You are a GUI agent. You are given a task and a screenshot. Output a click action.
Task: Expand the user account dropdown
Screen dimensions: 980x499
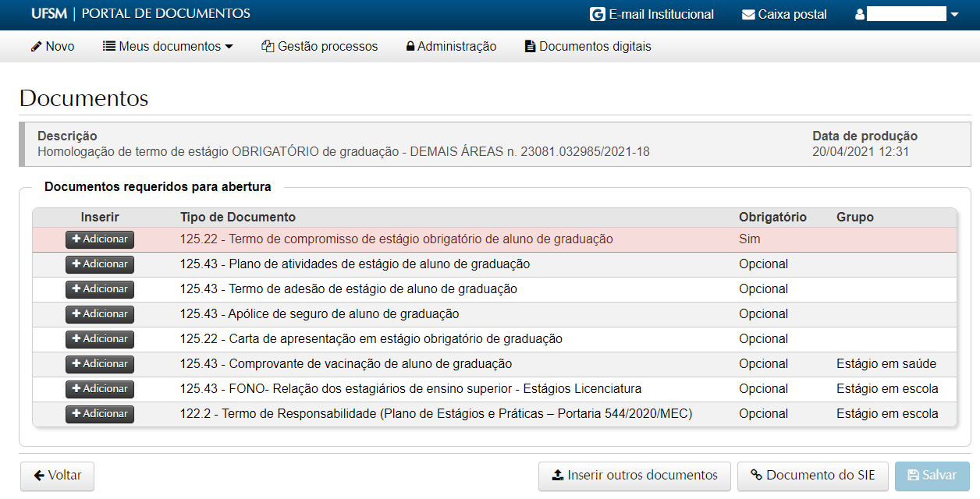click(x=907, y=14)
